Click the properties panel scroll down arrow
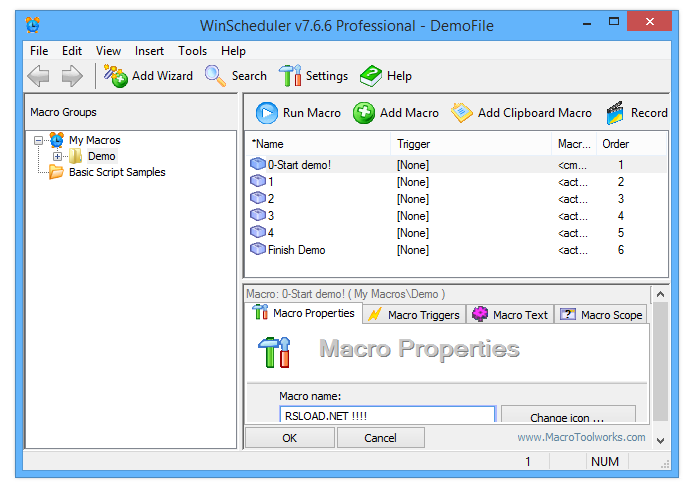 coord(660,441)
